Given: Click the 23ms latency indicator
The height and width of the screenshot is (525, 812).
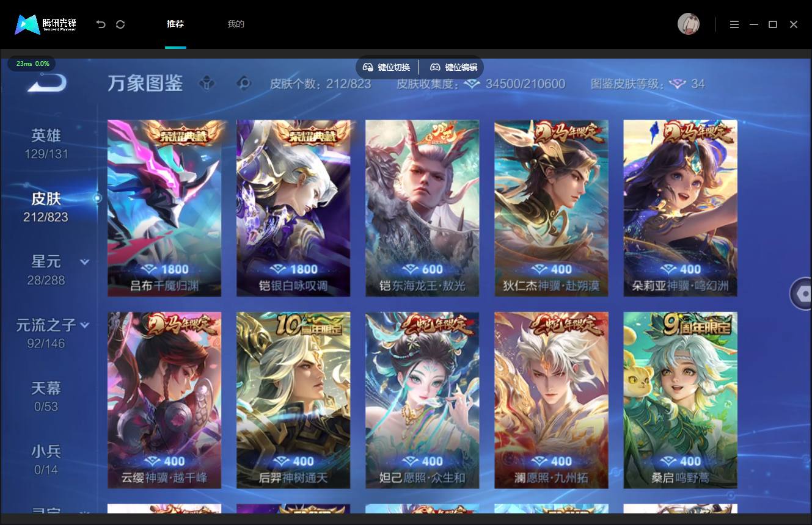Looking at the screenshot, I should 32,63.
